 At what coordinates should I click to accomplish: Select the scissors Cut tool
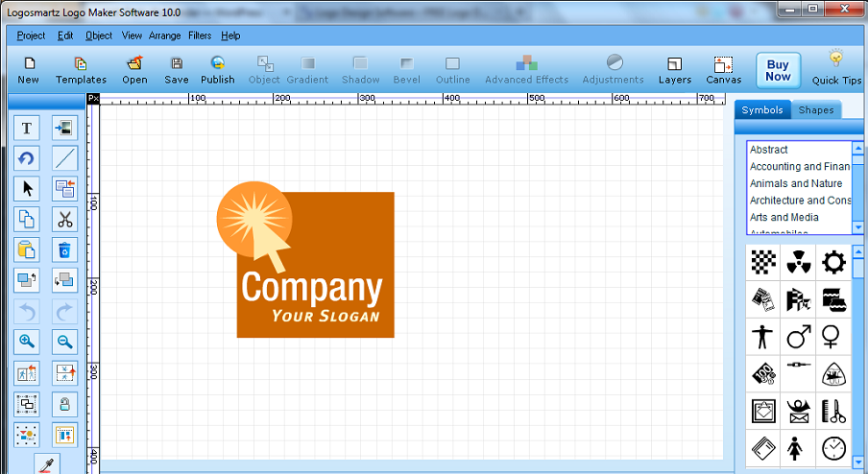click(64, 220)
